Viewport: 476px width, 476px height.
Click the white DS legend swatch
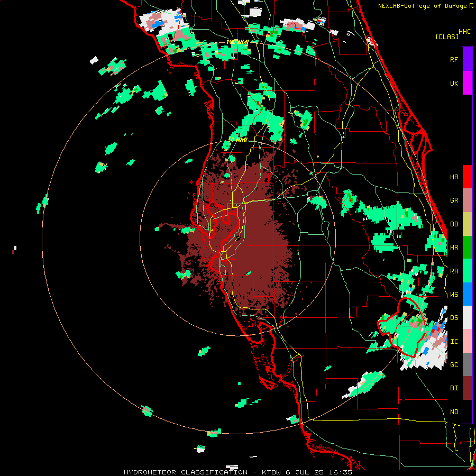[x=467, y=318]
